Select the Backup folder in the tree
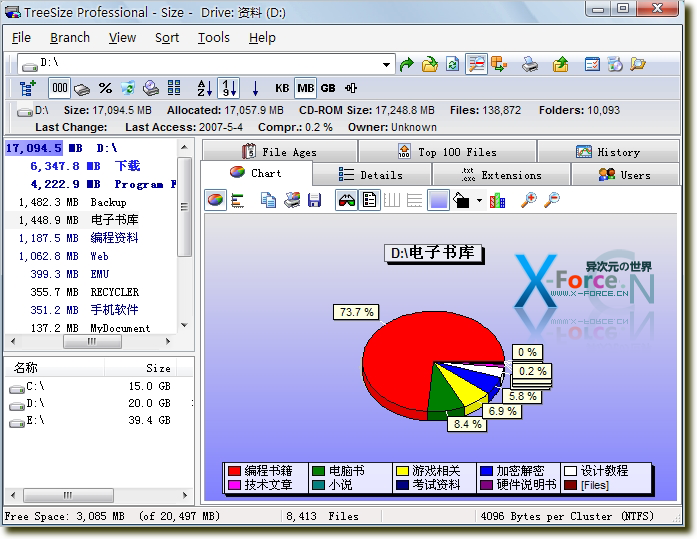The image size is (697, 539). point(108,202)
